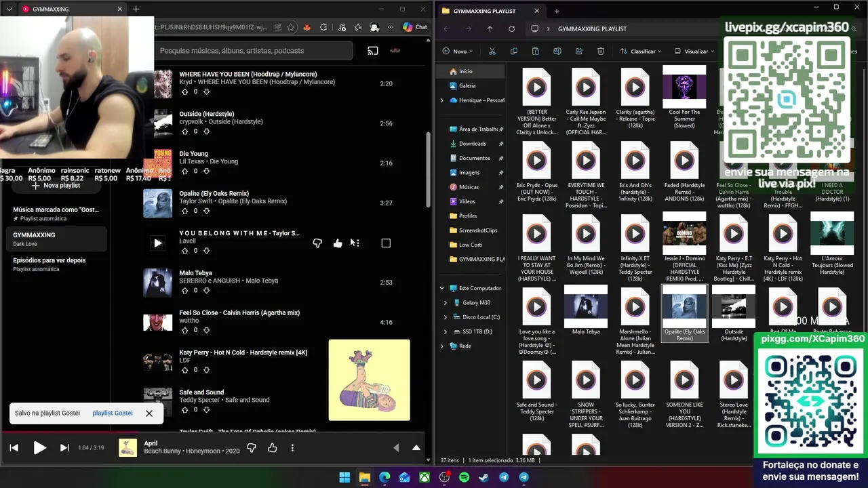Screen dimensions: 868x488
Task: Play the 'YOU BELONG WITH ME' track
Action: pyautogui.click(x=157, y=243)
